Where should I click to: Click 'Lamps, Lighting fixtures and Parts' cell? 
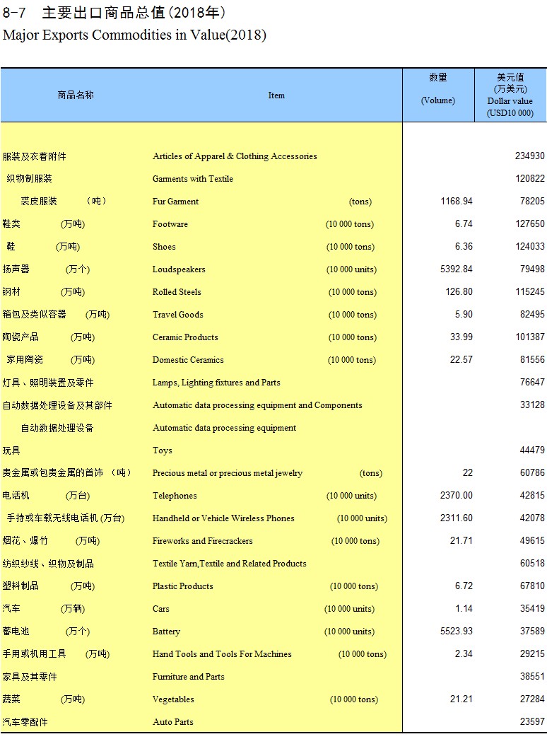(216, 383)
